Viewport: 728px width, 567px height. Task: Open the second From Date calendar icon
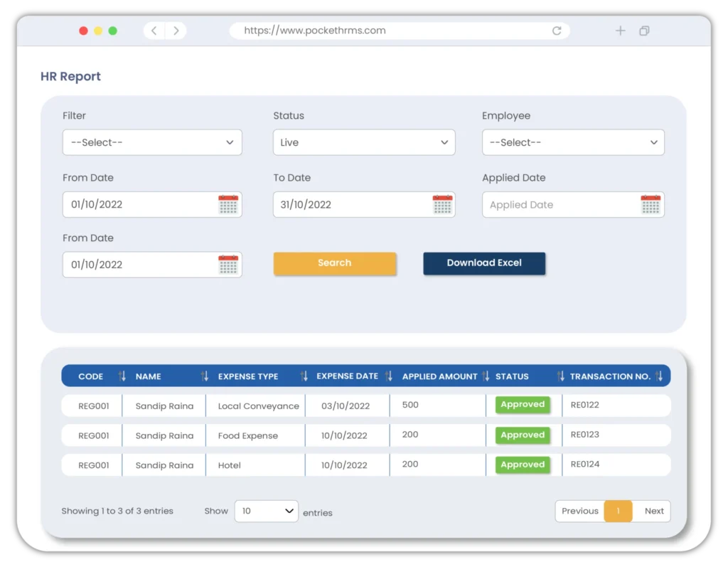coord(227,264)
